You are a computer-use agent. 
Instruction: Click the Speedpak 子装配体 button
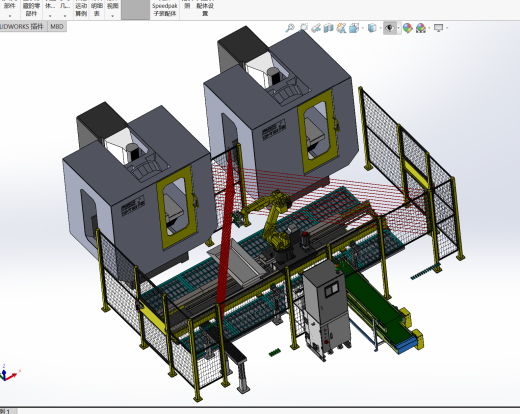click(165, 9)
